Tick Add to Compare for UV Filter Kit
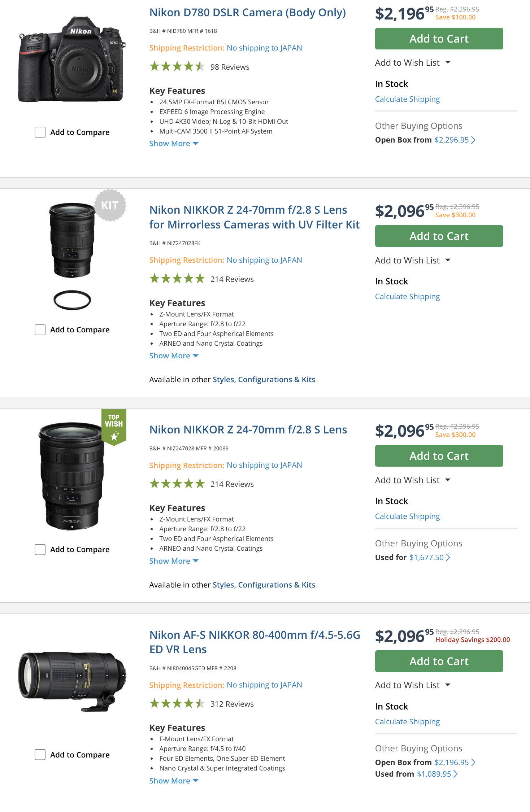This screenshot has width=530, height=812. pos(40,329)
